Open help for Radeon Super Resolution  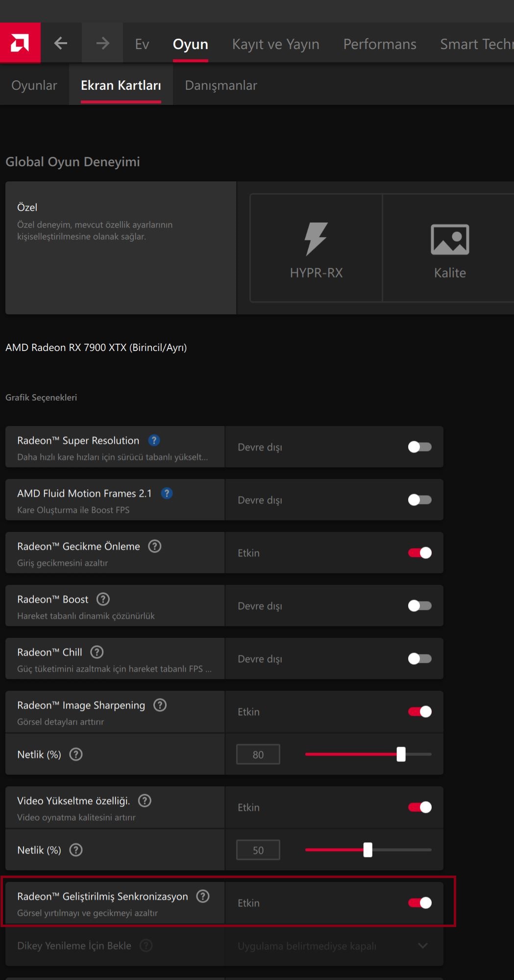(154, 440)
